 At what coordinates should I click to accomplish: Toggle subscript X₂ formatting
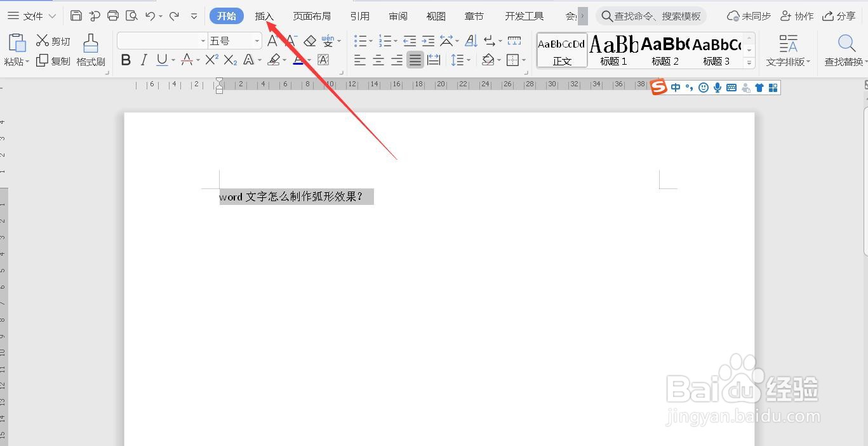(230, 60)
